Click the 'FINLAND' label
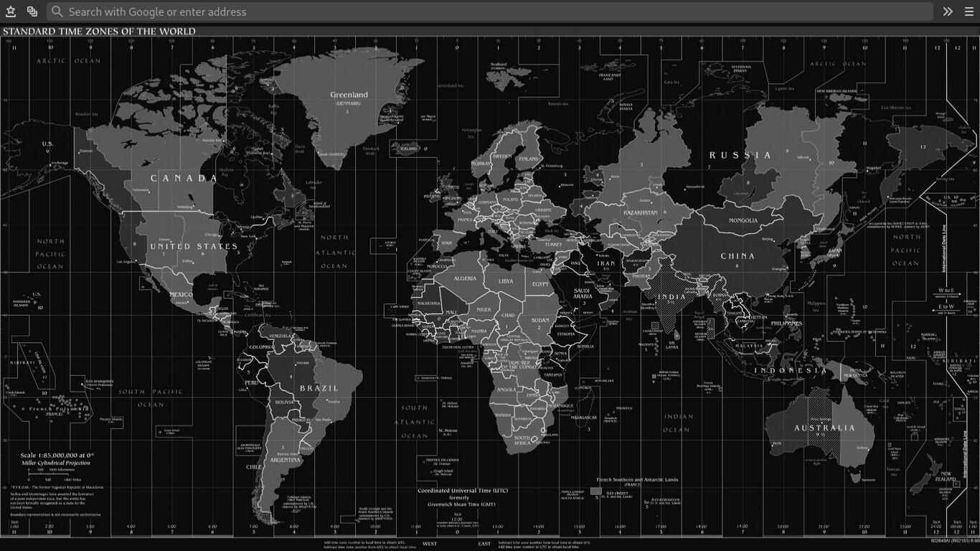Screen dimensions: 980x551 coord(529,159)
